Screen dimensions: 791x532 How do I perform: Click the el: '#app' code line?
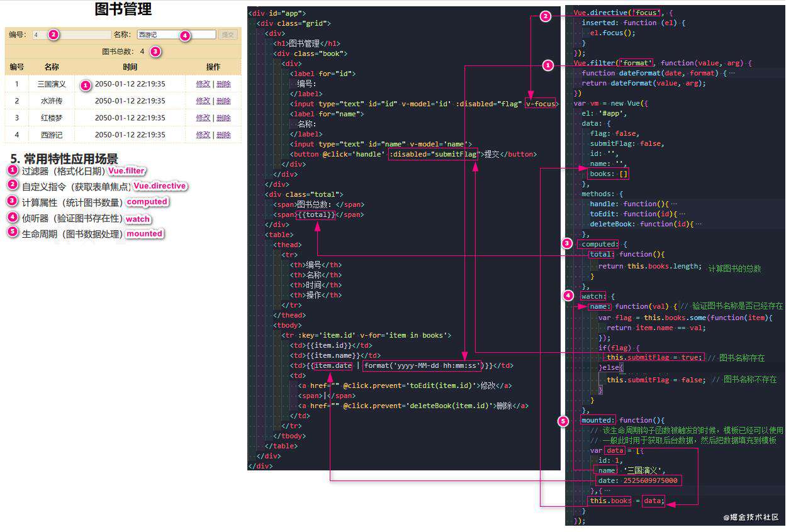(x=604, y=113)
